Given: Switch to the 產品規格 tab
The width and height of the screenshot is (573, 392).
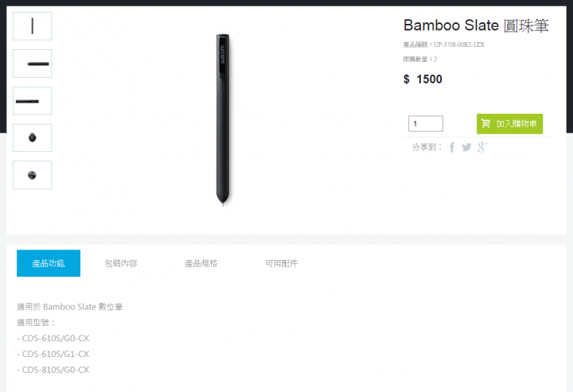Looking at the screenshot, I should [x=201, y=263].
